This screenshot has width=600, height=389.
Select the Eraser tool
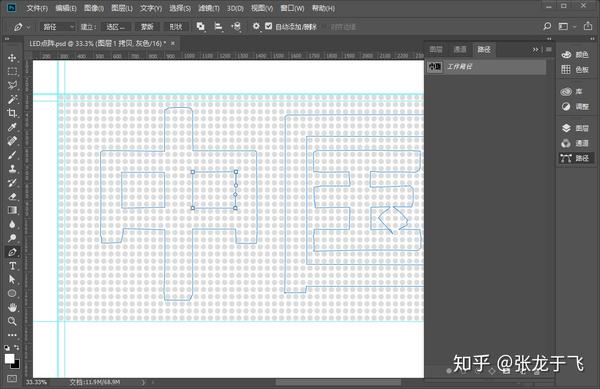coord(12,196)
